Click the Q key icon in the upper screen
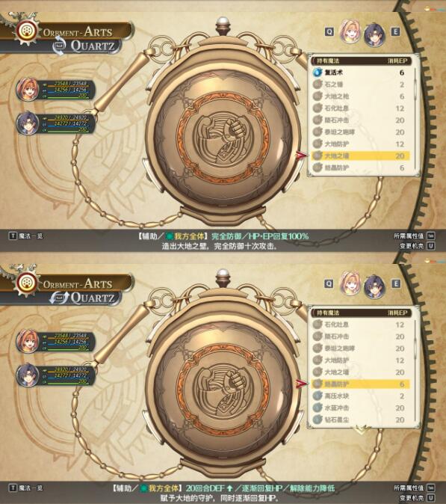 (329, 31)
